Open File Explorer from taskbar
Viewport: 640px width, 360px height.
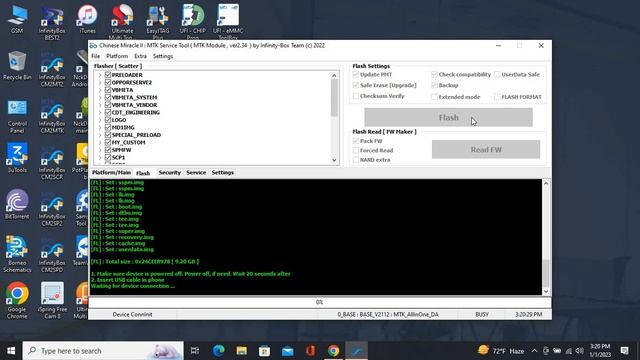242,351
